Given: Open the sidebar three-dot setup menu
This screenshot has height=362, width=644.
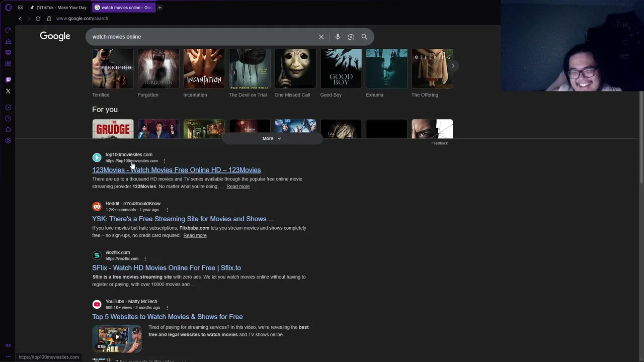Looking at the screenshot, I should 8,356.
